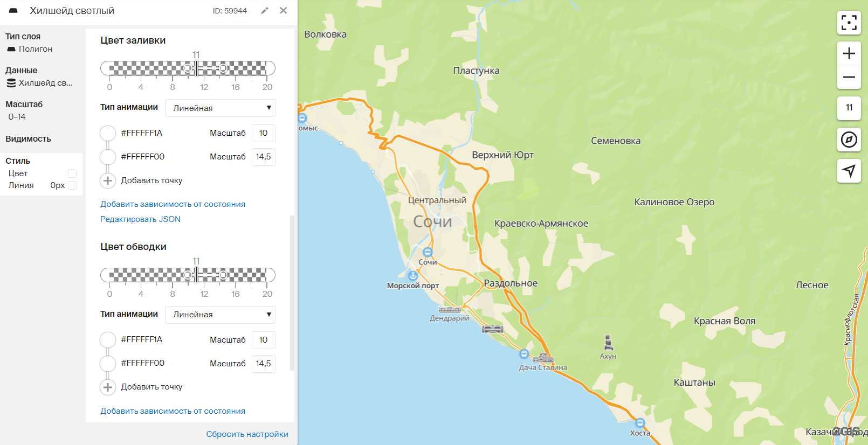
Task: Zoom out the map with minus button
Action: (849, 77)
